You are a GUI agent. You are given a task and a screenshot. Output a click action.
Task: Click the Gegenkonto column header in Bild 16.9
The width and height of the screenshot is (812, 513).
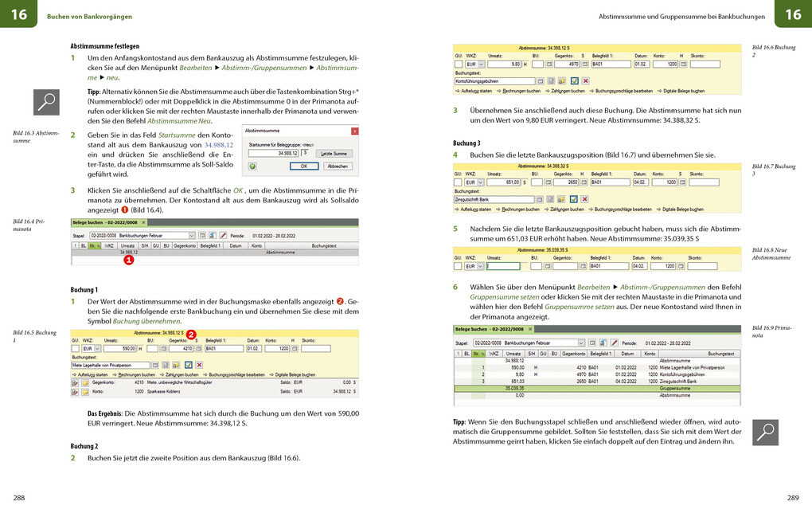coord(574,354)
